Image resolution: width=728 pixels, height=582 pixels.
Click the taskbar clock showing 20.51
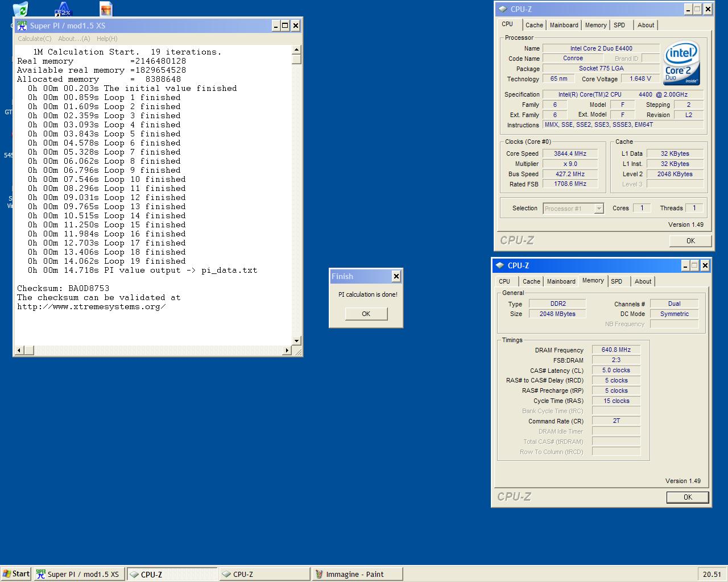712,574
